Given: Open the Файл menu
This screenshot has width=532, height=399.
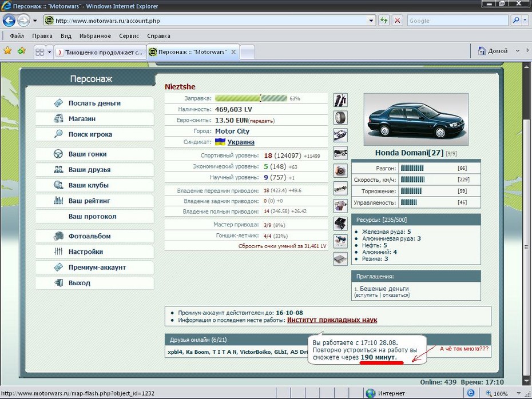Looking at the screenshot, I should pos(17,35).
